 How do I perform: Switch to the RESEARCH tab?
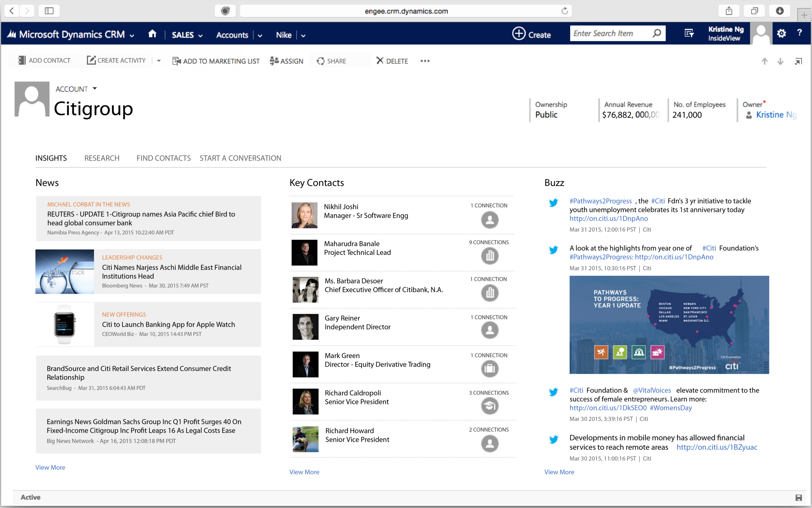[102, 158]
